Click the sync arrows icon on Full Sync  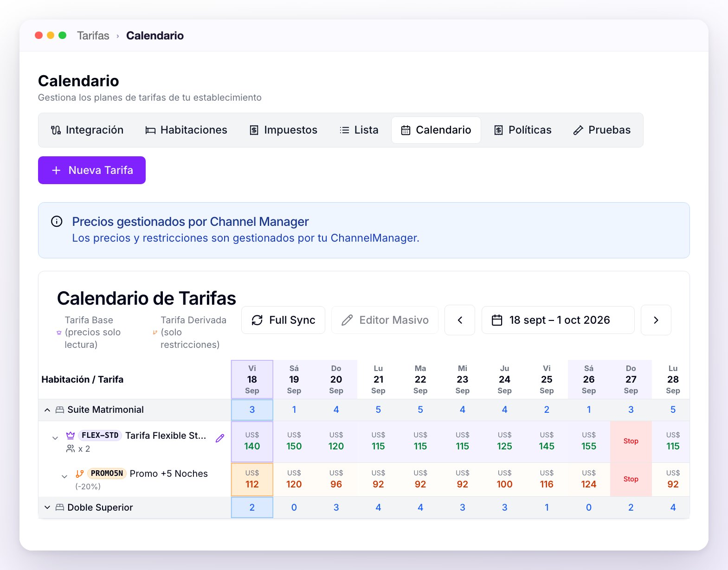pyautogui.click(x=257, y=320)
